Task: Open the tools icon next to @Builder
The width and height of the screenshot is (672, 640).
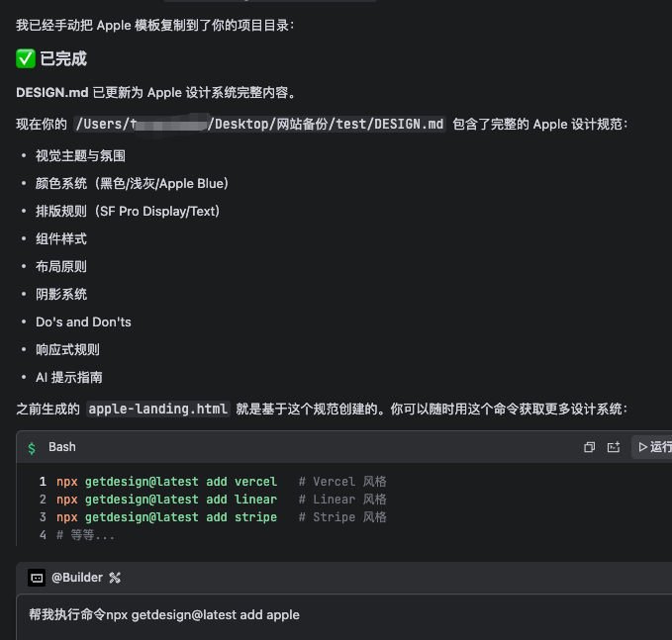Action: pyautogui.click(x=115, y=578)
